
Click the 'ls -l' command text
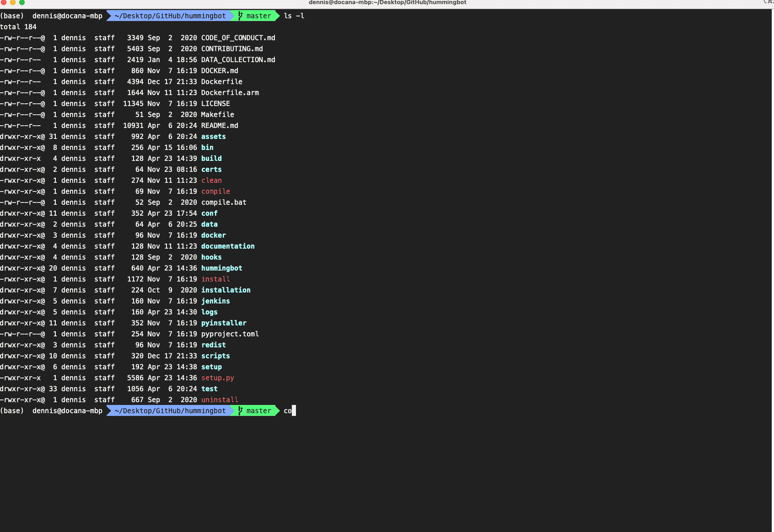pyautogui.click(x=294, y=16)
